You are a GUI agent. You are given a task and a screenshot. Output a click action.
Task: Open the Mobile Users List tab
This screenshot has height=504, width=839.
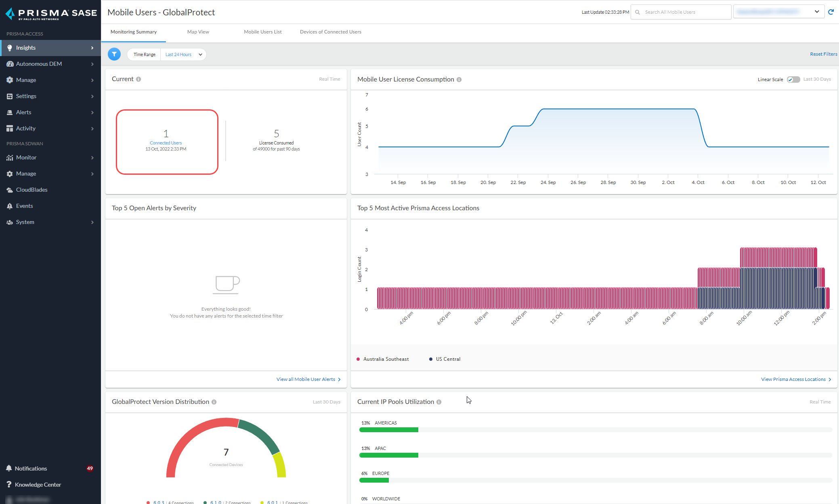262,32
